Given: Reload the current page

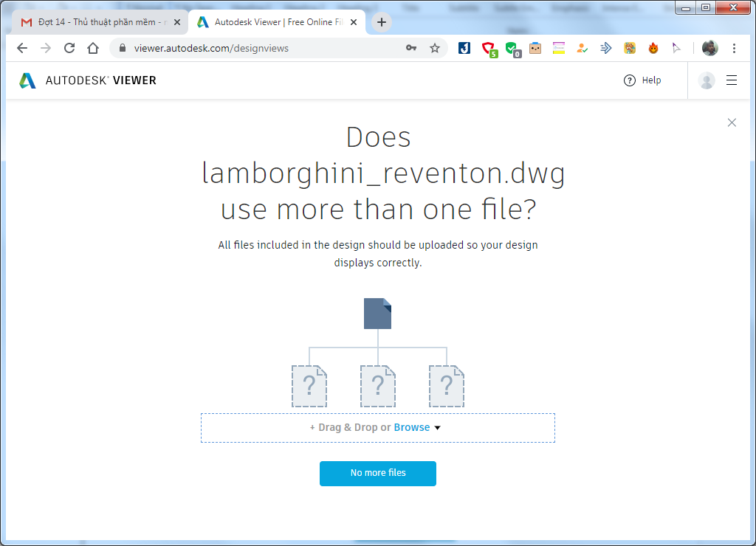Looking at the screenshot, I should coord(69,48).
